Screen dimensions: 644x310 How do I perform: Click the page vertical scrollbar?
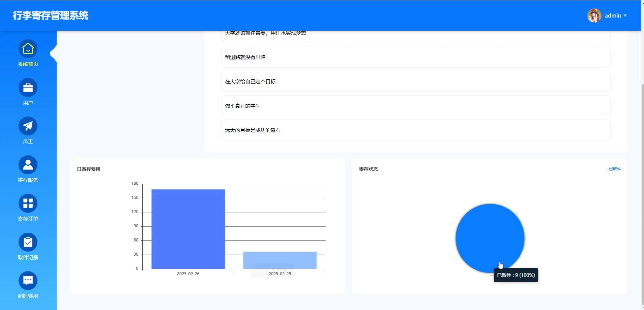(642, 194)
